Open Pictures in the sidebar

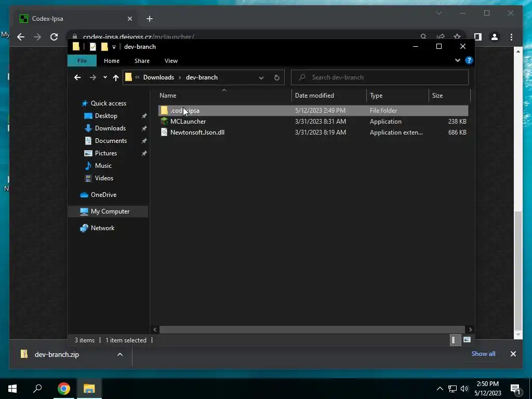point(106,153)
